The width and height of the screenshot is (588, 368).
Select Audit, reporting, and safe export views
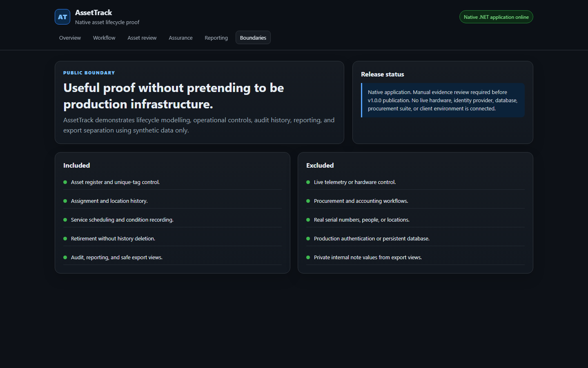click(172, 257)
